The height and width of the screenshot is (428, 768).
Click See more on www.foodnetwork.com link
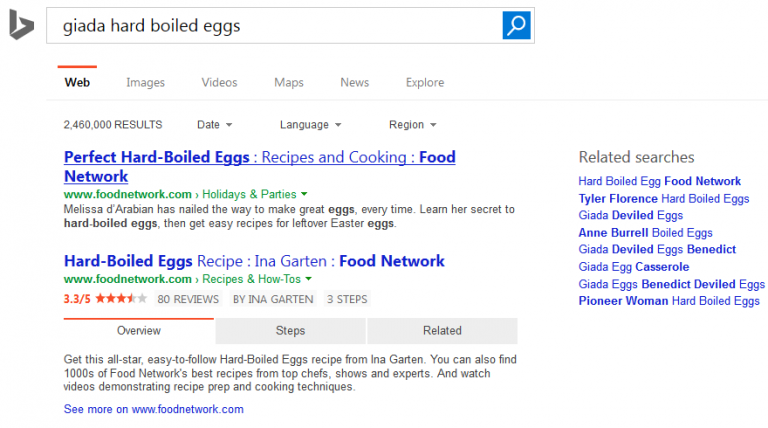coord(153,410)
